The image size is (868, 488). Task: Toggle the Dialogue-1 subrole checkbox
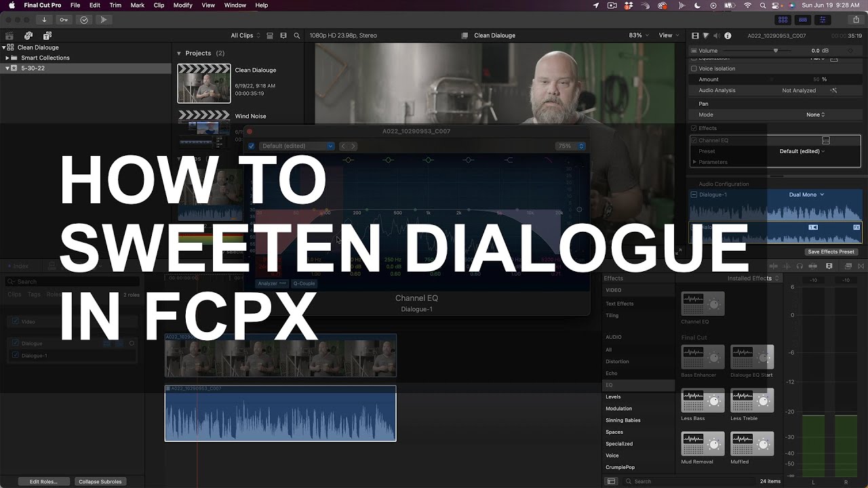click(16, 355)
